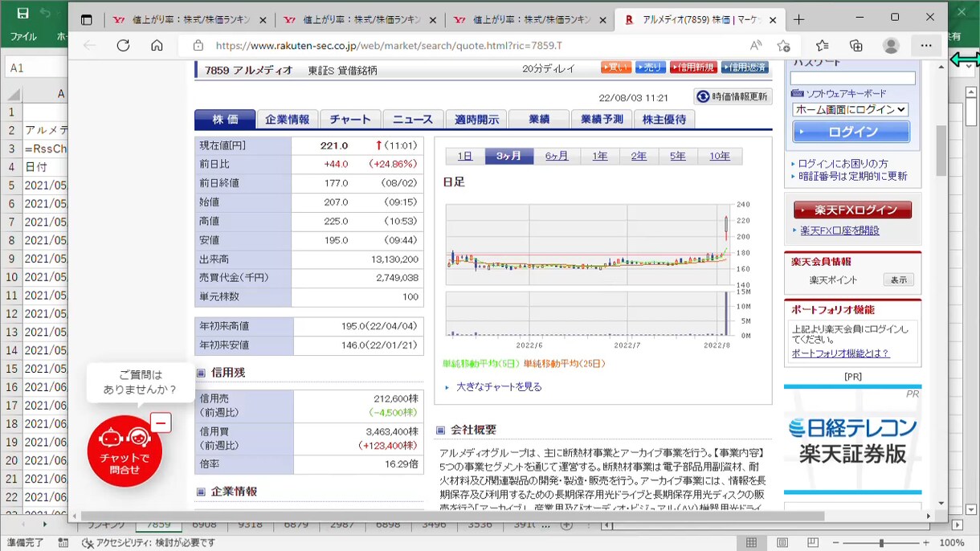Click the browser vertical scrollbar thumb
The width and height of the screenshot is (980, 551).
[941, 150]
